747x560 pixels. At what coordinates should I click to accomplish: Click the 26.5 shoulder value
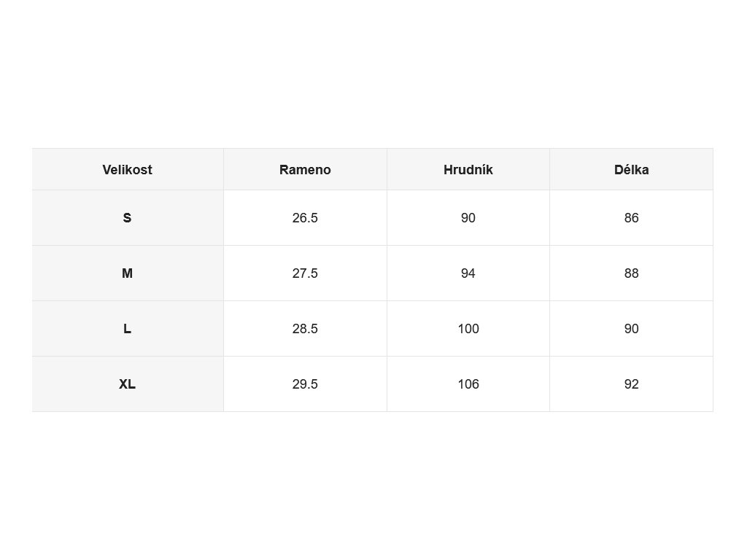pyautogui.click(x=305, y=217)
